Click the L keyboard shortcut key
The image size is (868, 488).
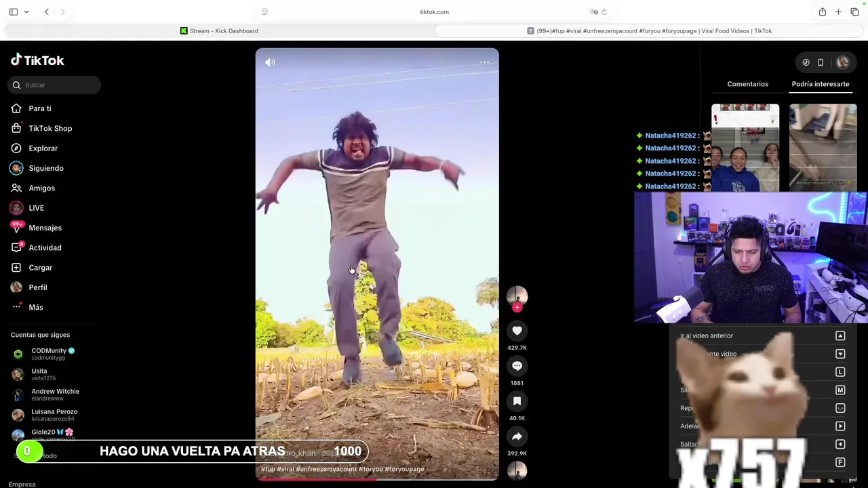pos(840,372)
